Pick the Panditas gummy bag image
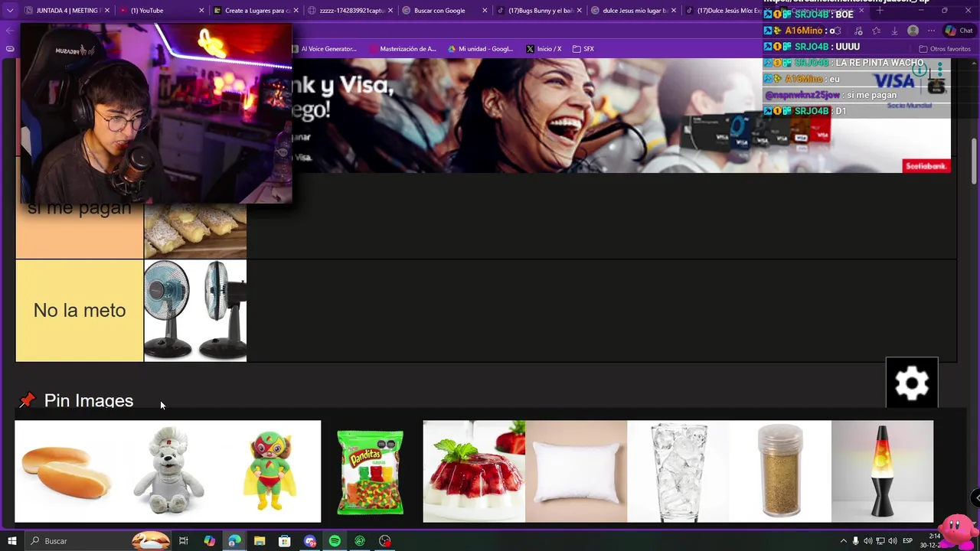The image size is (980, 551). coord(371,471)
